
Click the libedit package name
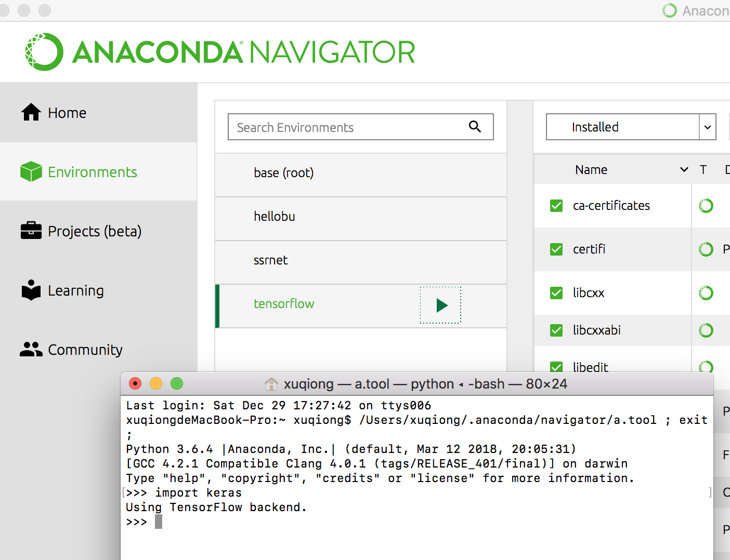[591, 367]
